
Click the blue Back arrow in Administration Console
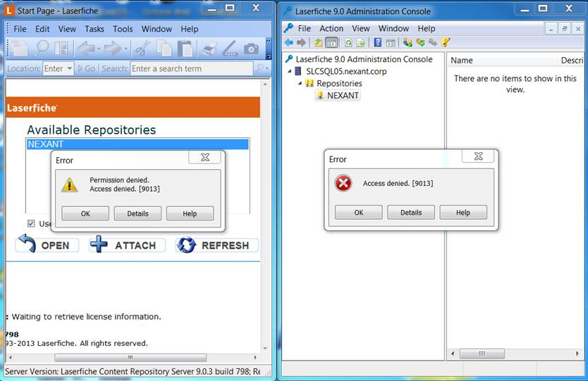click(x=289, y=43)
